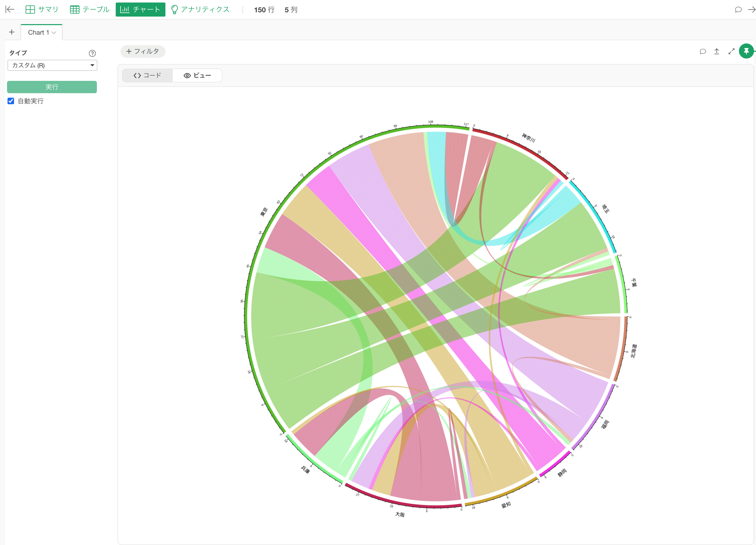Open the カスタム (R) type dropdown

(x=52, y=65)
